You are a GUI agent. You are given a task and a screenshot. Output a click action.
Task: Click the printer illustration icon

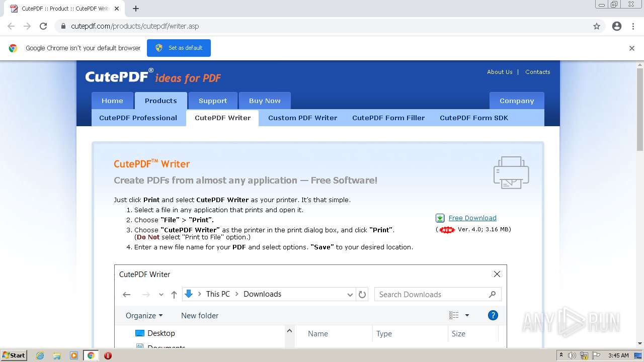coord(511,172)
